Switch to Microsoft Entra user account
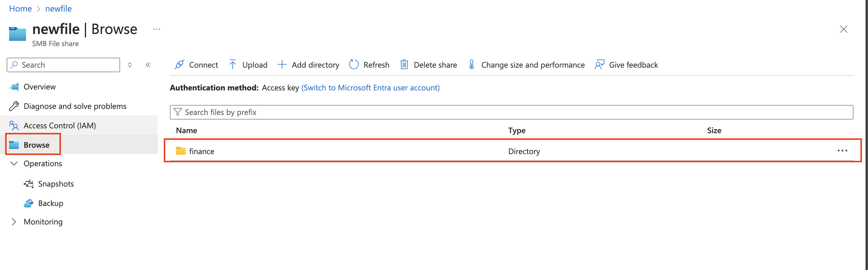Image resolution: width=868 pixels, height=270 pixels. (x=370, y=88)
